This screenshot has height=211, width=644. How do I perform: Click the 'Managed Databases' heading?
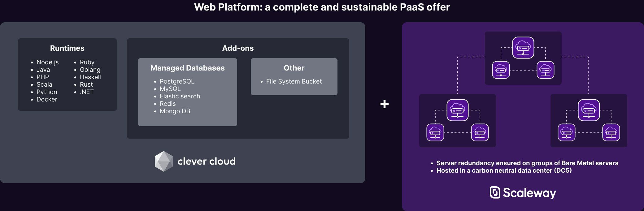point(188,68)
